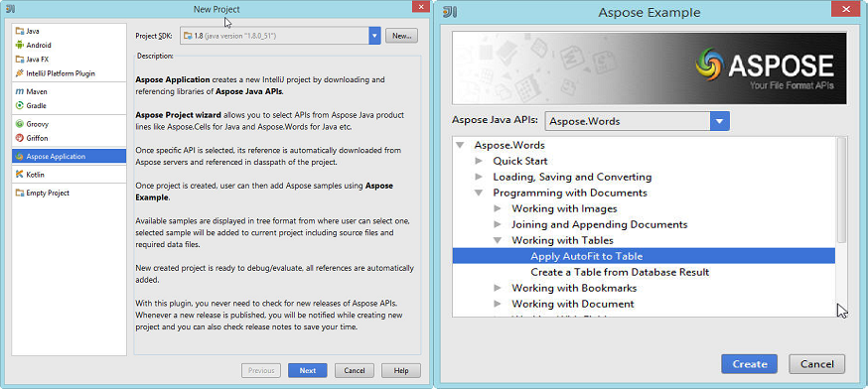Select 'Groovy' project type label
Viewport: 868px width, 389px height.
37,124
